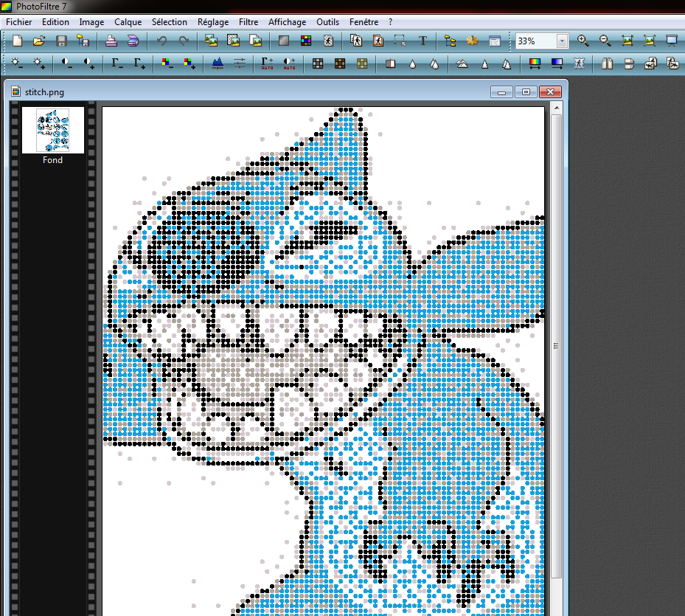Print the image using printer icon
The image size is (685, 616).
click(111, 41)
